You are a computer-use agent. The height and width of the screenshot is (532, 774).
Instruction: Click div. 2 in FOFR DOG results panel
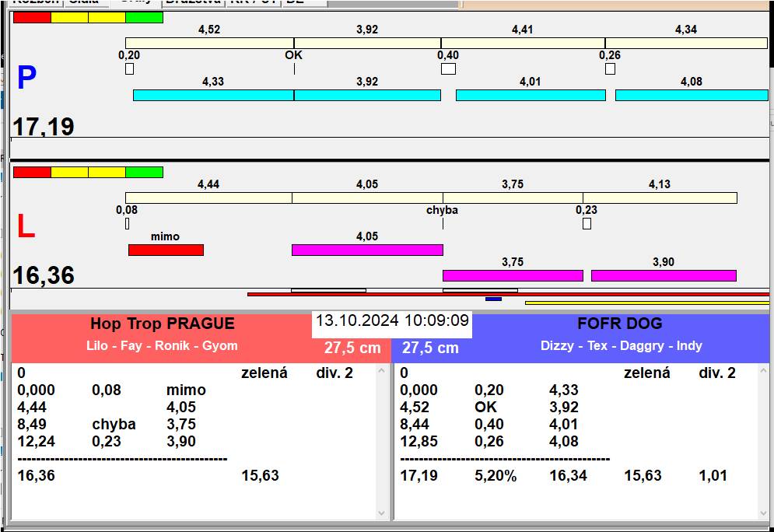(717, 373)
